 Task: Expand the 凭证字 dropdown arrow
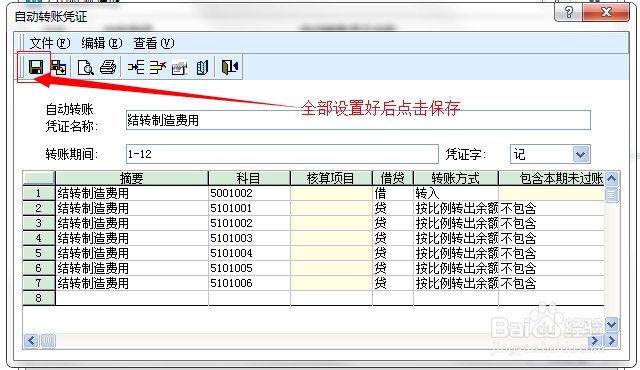coord(580,154)
